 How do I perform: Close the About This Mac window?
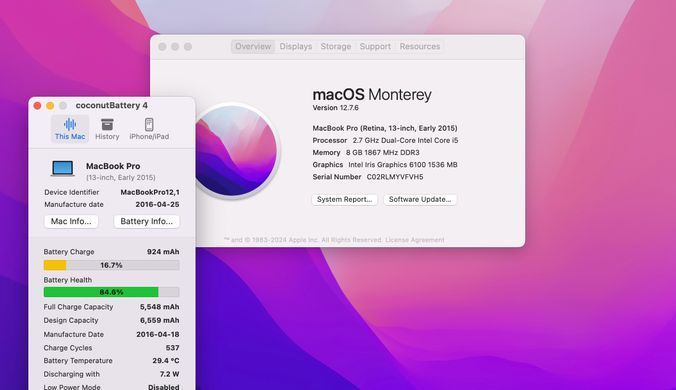click(x=162, y=47)
